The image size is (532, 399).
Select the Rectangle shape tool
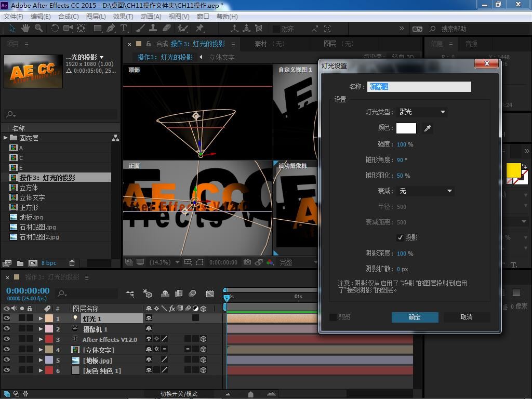point(98,29)
